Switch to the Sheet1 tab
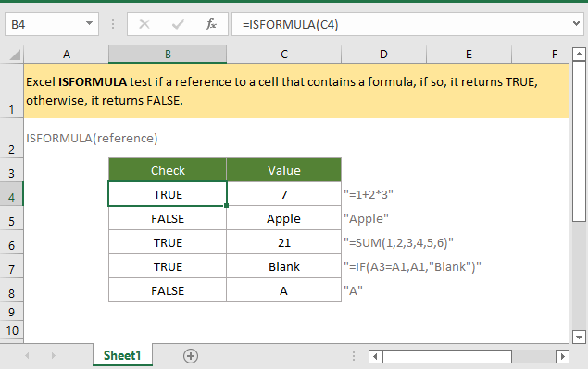588x369 pixels. click(122, 355)
